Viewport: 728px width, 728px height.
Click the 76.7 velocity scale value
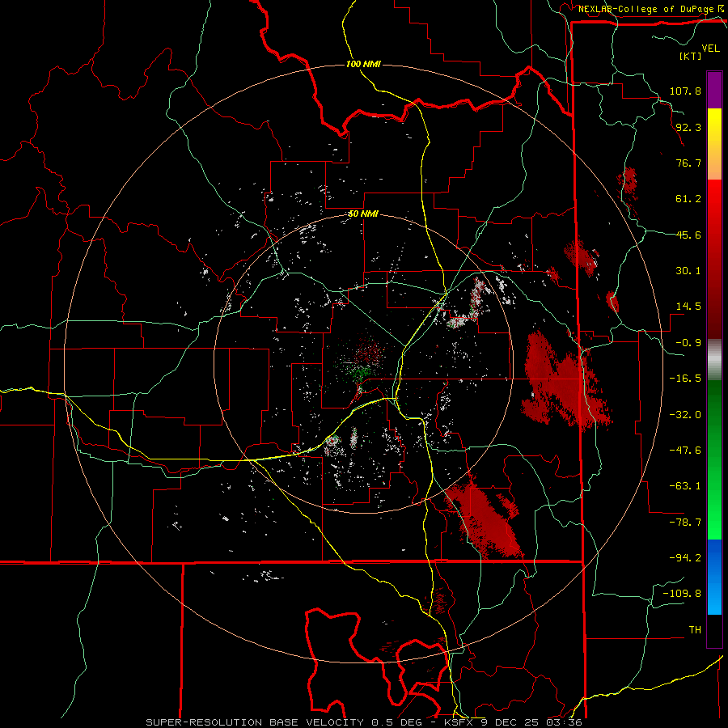688,163
